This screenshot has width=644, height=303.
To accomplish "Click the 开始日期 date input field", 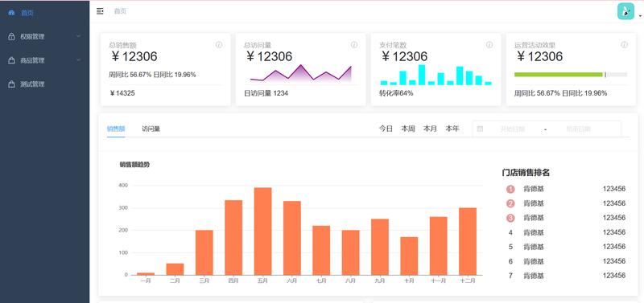I will pyautogui.click(x=512, y=129).
